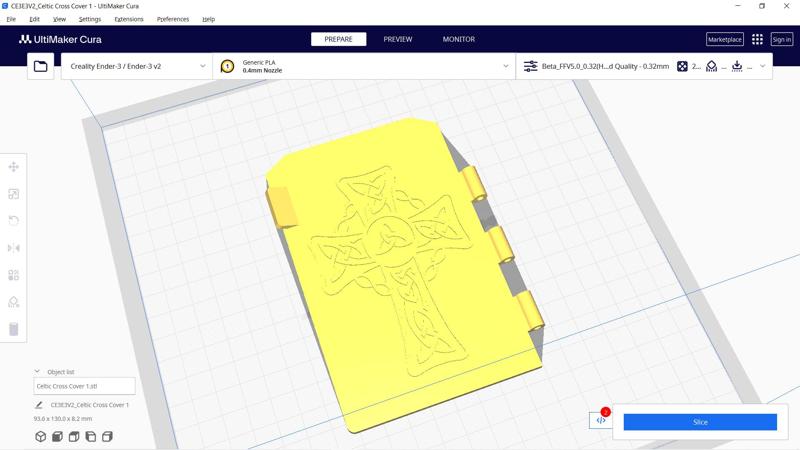800x450 pixels.
Task: Click the profile name Beta_FFV5.0_0.32 Quality
Action: 605,66
